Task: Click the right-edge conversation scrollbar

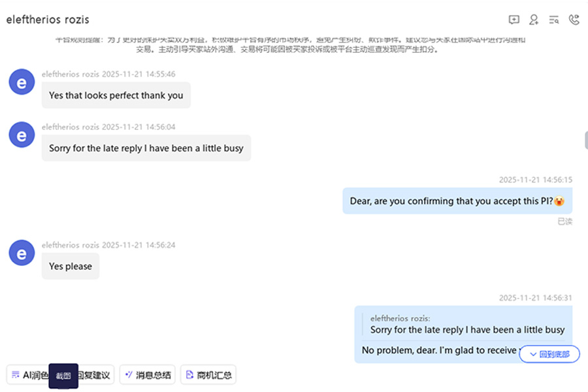Action: click(x=585, y=140)
